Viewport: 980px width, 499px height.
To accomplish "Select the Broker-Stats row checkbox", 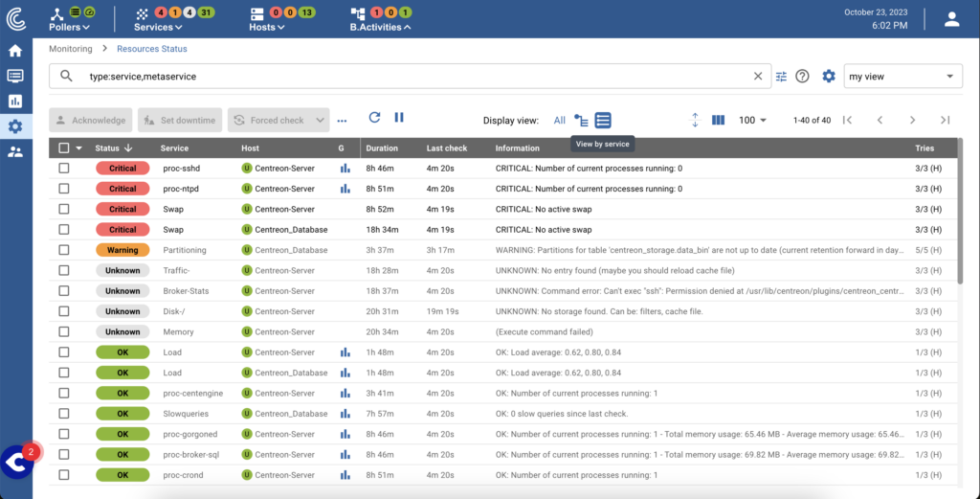I will coord(64,291).
